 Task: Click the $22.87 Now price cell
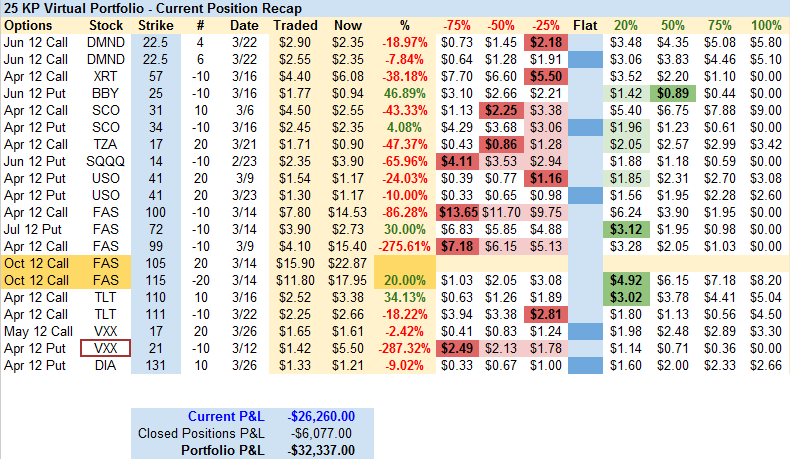347,263
